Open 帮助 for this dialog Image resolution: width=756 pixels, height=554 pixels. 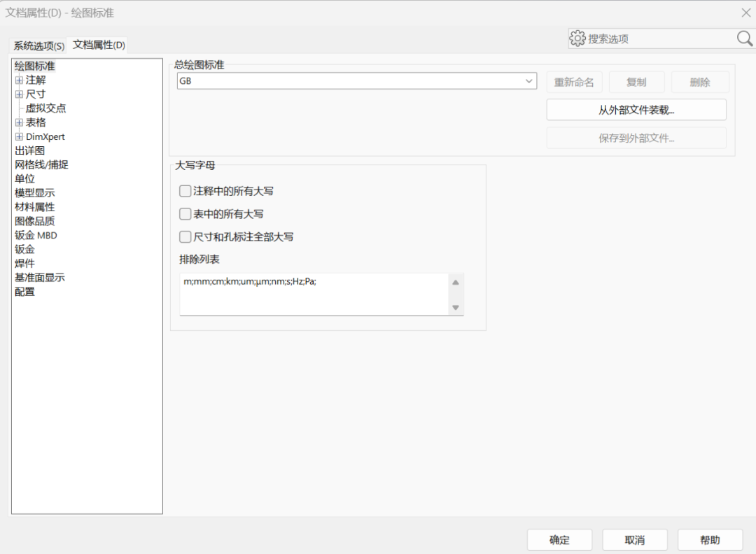pos(710,540)
